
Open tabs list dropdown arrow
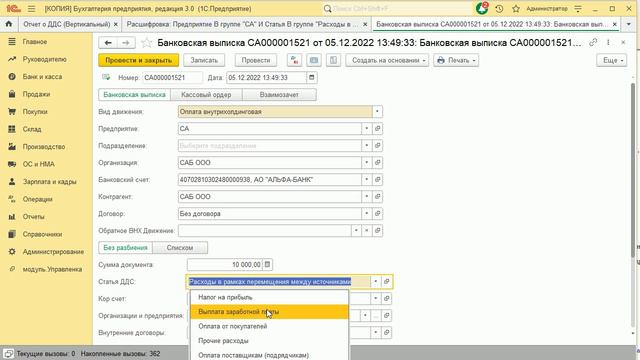tap(629, 24)
